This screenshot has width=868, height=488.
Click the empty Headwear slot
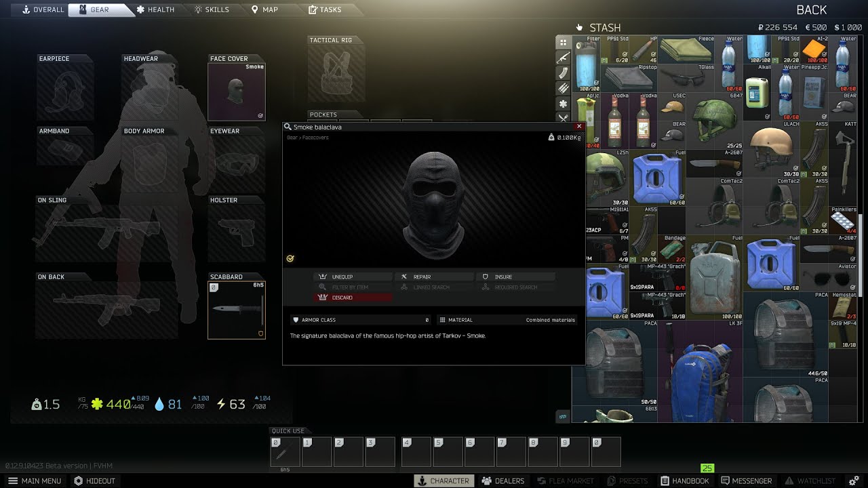click(x=151, y=92)
